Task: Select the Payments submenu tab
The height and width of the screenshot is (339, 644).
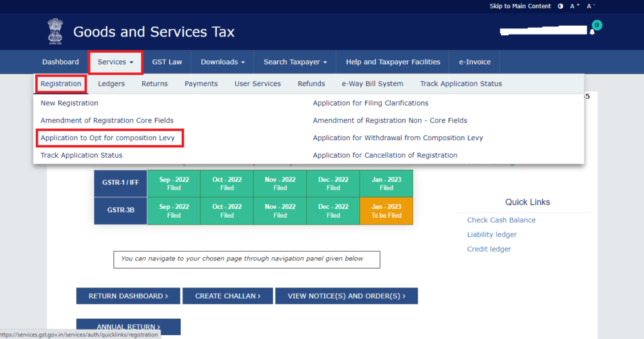Action: coord(201,84)
